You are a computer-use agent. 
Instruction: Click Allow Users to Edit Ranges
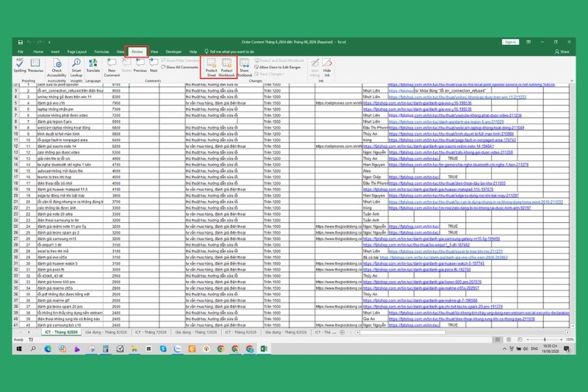[278, 67]
